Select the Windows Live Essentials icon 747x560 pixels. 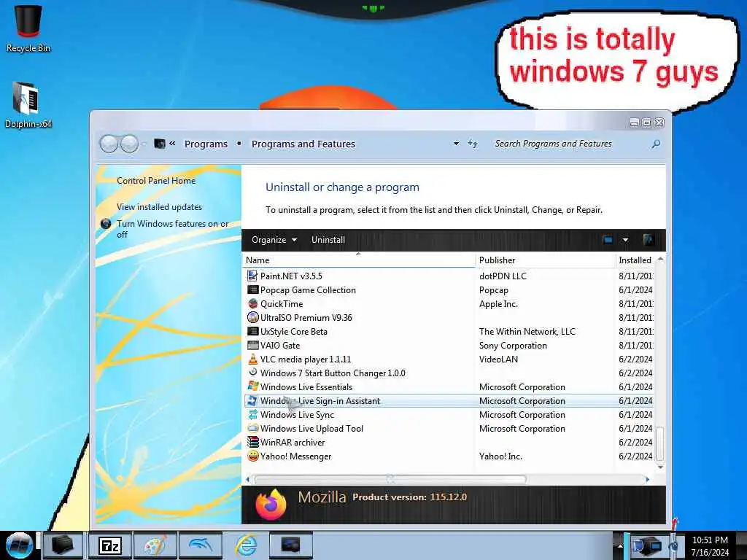click(252, 386)
